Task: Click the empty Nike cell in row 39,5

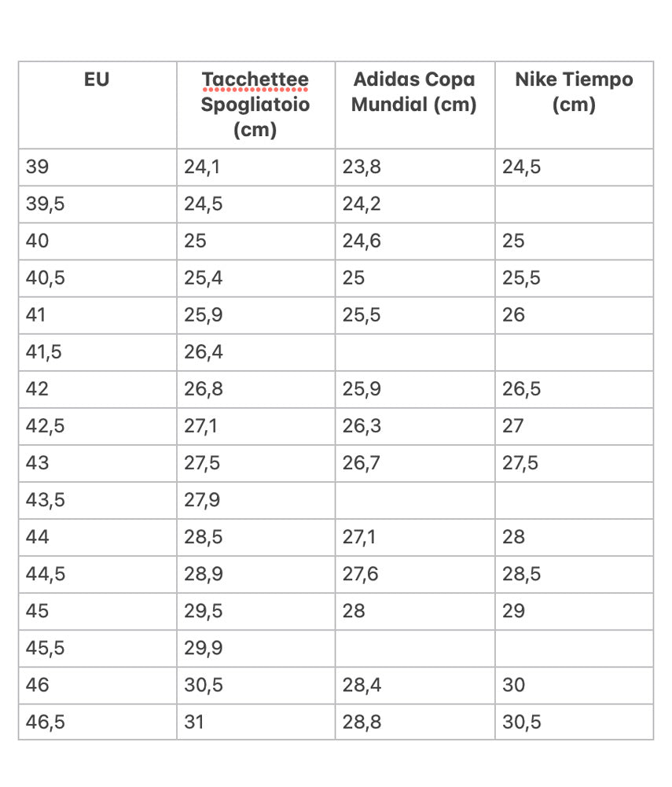Action: 574,204
